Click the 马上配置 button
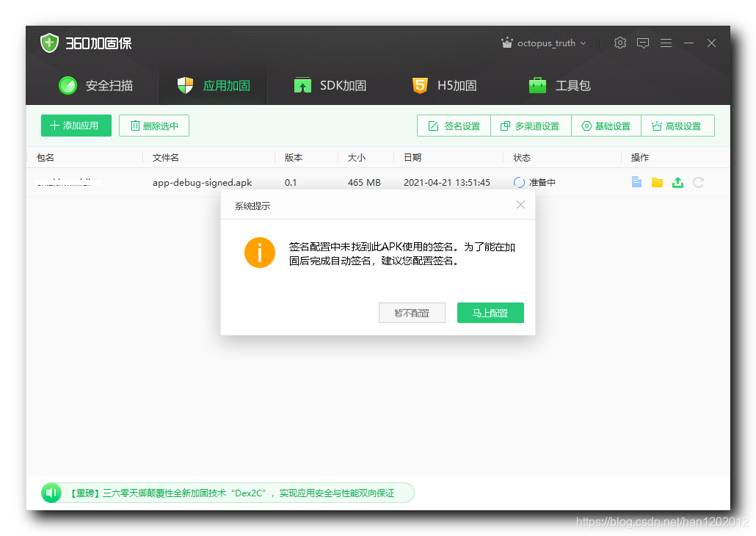This screenshot has height=536, width=756. [x=490, y=313]
